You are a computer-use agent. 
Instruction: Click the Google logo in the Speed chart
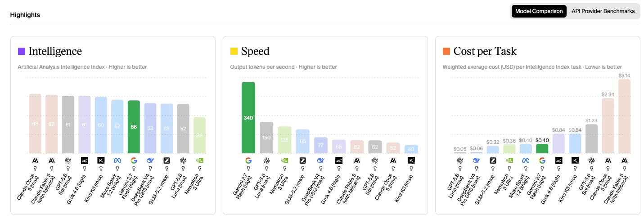tap(248, 160)
